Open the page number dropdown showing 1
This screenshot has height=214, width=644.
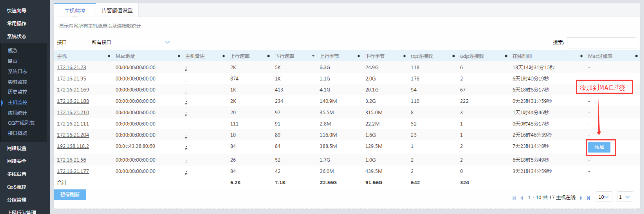[x=624, y=197]
